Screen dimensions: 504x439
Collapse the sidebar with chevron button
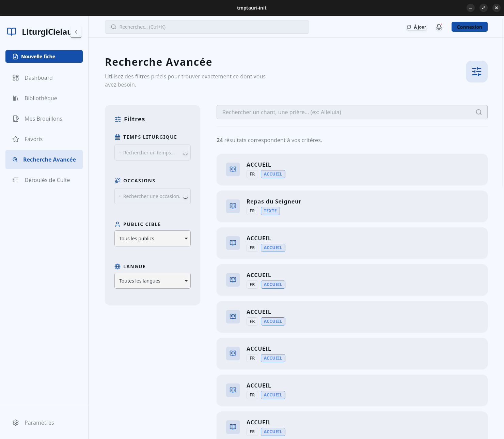pos(76,32)
